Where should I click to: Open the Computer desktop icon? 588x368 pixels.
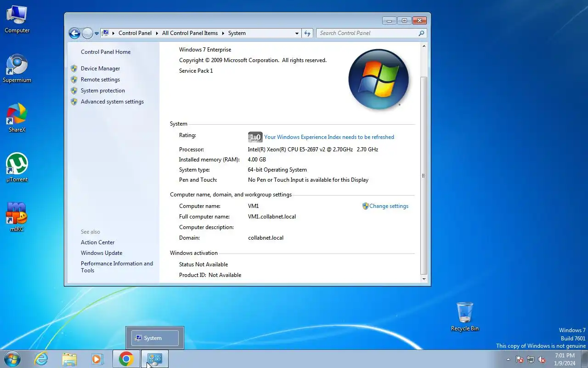click(17, 19)
